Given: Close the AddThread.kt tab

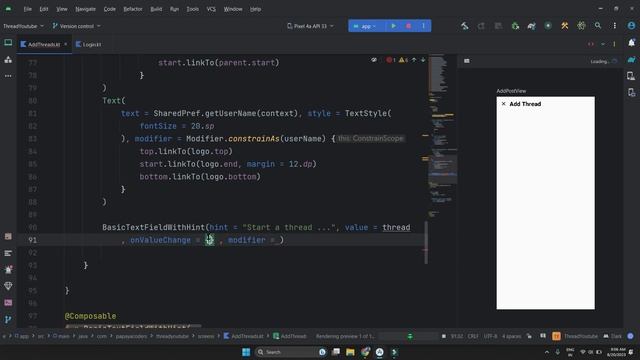Looking at the screenshot, I should (x=65, y=44).
